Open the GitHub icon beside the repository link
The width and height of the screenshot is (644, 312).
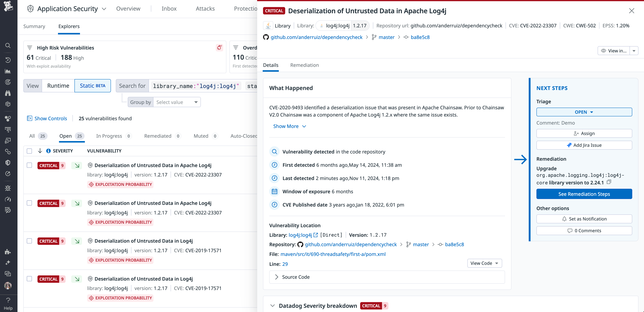pyautogui.click(x=266, y=37)
